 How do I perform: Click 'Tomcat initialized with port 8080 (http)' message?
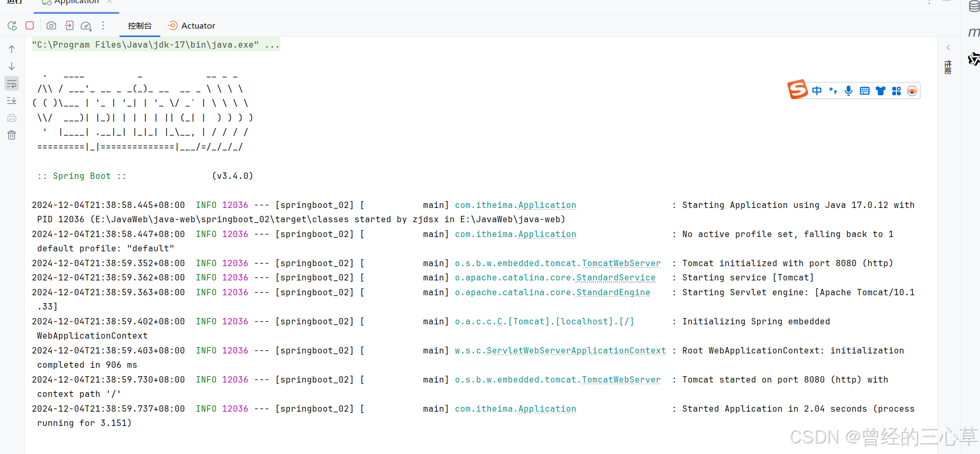coord(787,264)
